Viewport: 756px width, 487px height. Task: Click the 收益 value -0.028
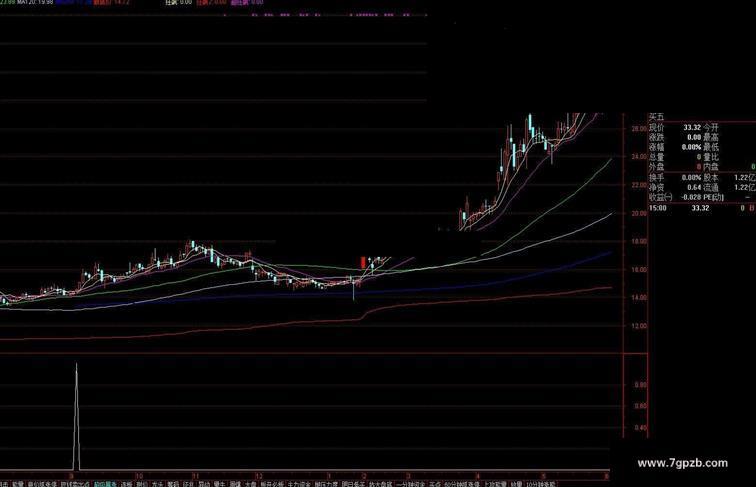click(691, 197)
